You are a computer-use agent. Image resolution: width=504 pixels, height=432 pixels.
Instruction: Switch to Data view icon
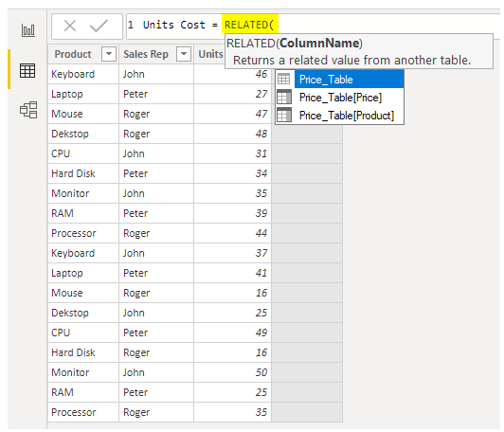click(x=27, y=70)
